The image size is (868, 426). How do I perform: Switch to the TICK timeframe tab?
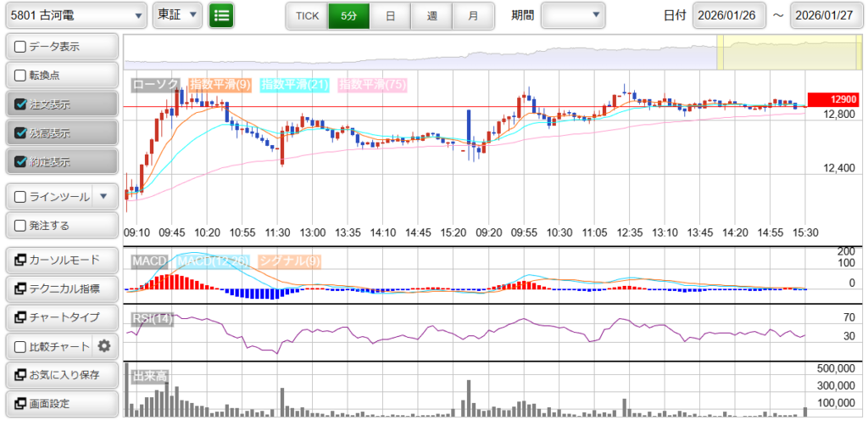[x=306, y=15]
